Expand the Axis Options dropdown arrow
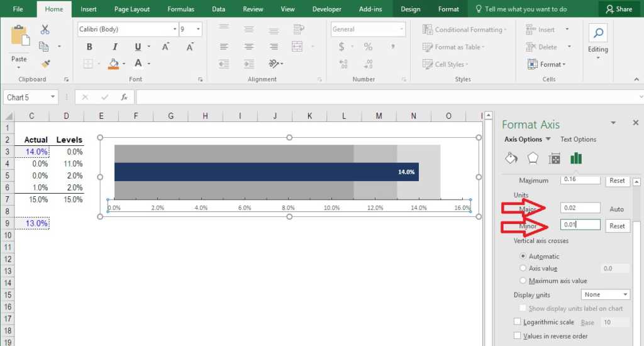The width and height of the screenshot is (644, 346). [x=548, y=140]
